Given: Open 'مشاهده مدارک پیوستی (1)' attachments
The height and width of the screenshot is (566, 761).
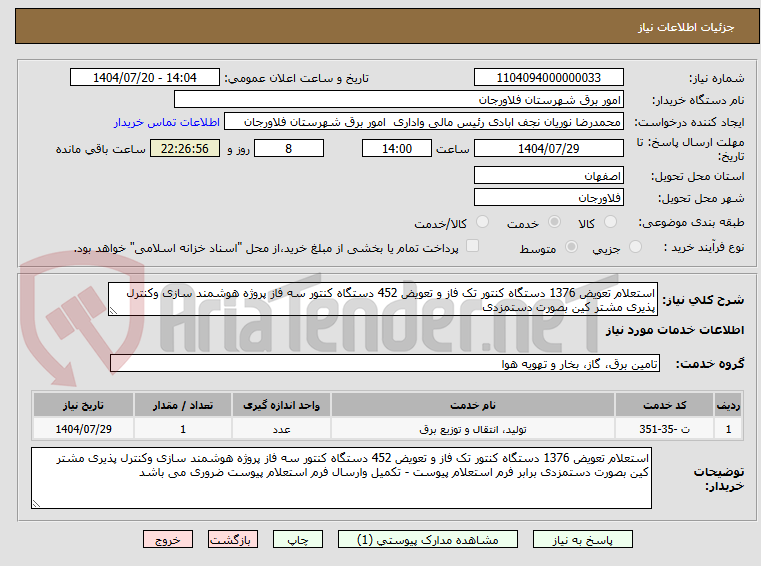Looking at the screenshot, I should coord(428,539).
